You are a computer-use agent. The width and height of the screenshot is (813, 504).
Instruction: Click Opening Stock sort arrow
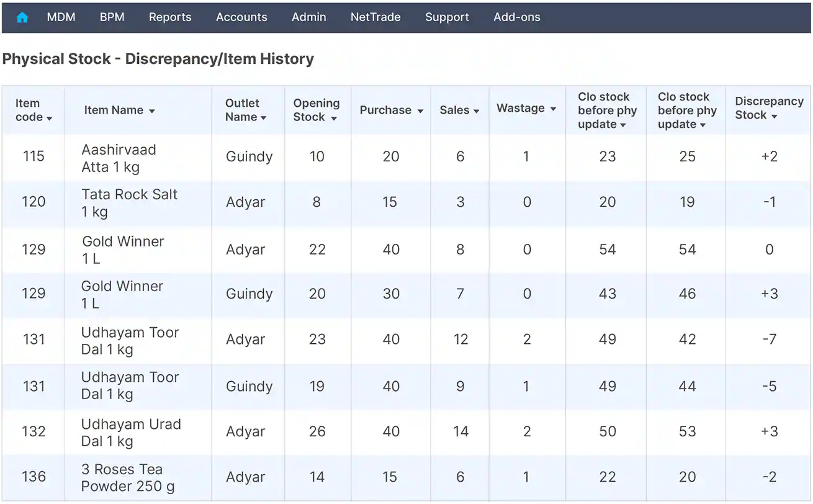[334, 118]
